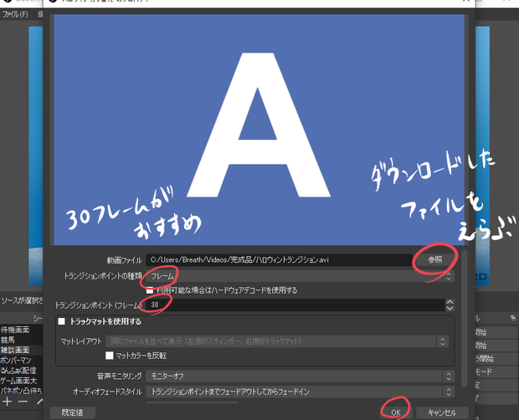Click the 参照 browse button

(x=435, y=259)
